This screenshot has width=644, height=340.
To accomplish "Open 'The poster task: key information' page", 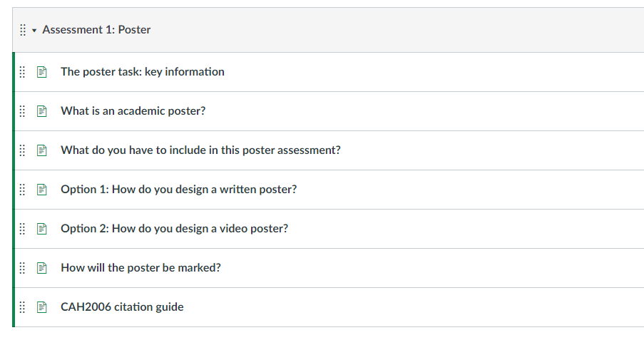I will pos(143,72).
